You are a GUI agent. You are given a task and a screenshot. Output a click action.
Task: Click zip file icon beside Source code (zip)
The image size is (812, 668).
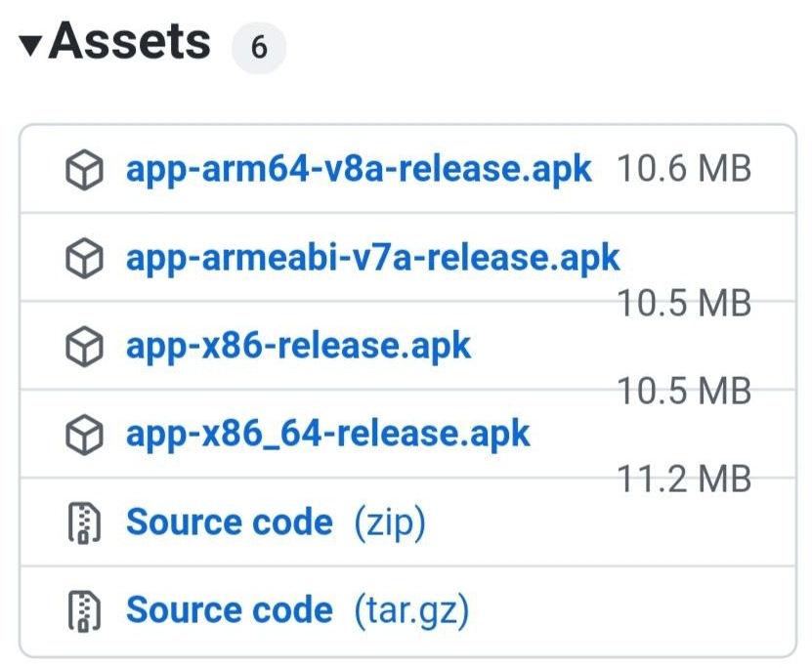pos(84,522)
